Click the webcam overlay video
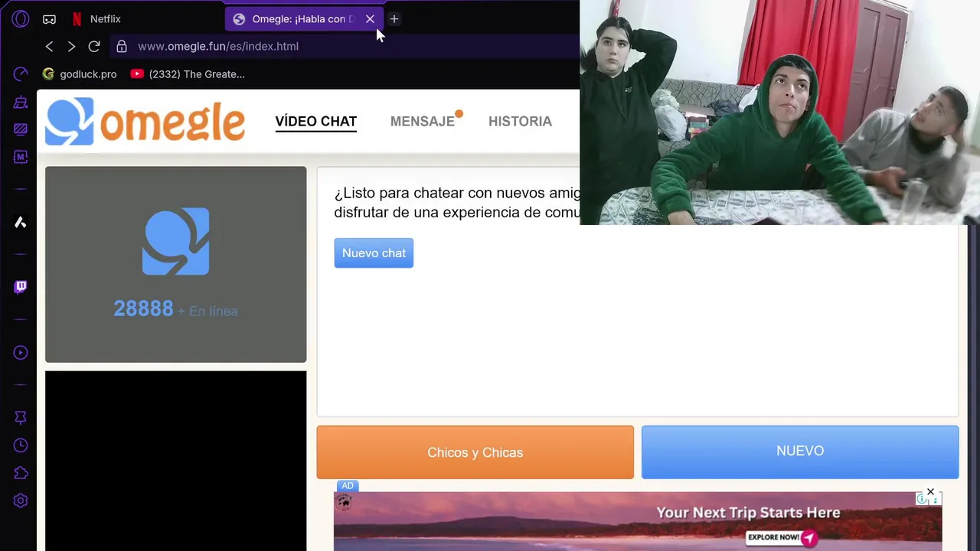Image resolution: width=980 pixels, height=551 pixels. (779, 112)
